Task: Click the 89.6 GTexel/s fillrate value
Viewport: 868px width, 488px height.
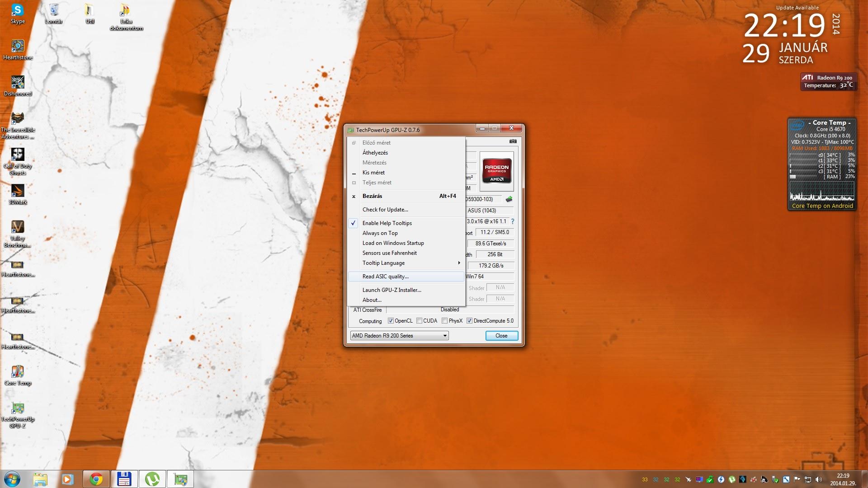Action: coord(491,244)
